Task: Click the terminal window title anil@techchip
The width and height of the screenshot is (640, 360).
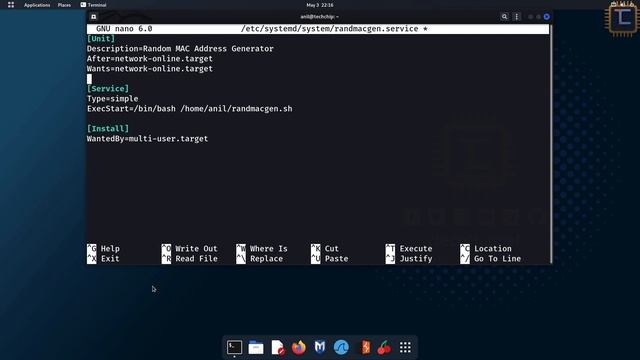Action: (x=320, y=17)
